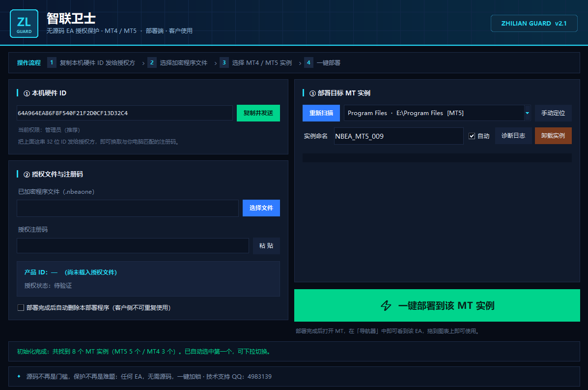
Task: Click step 3 选择 MT4 / MT5 实例
Action: 256,62
